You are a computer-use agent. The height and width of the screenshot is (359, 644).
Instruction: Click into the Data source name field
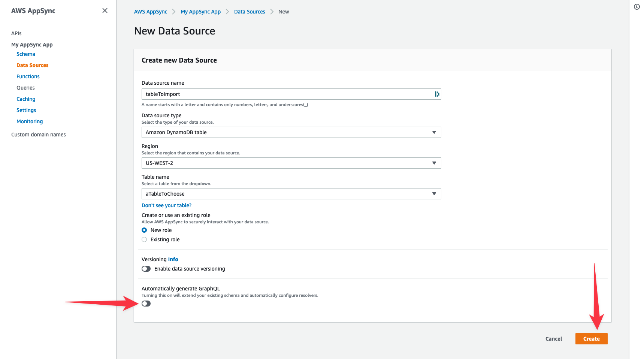(291, 94)
